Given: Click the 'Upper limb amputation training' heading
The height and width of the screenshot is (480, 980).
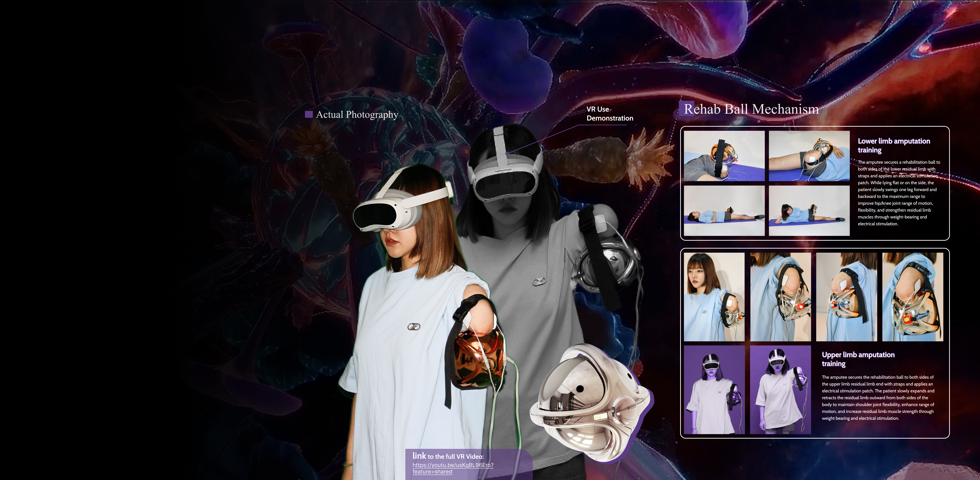Looking at the screenshot, I should point(858,359).
